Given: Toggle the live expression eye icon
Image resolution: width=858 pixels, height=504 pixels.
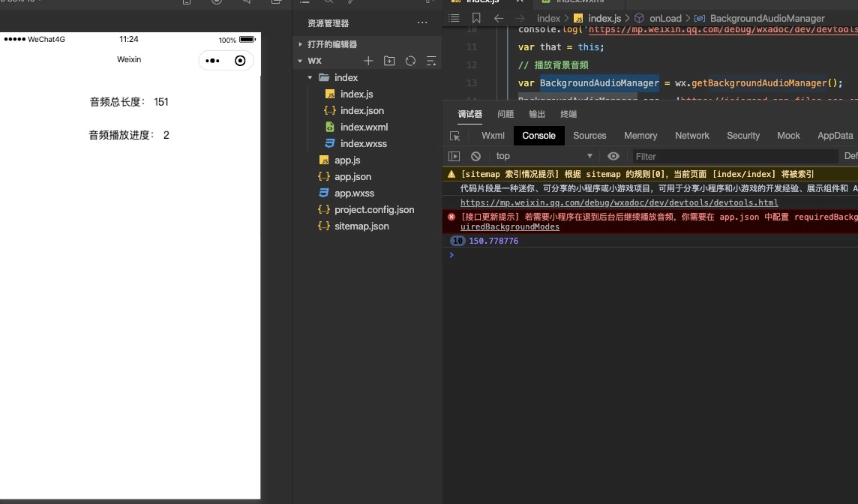Looking at the screenshot, I should 613,156.
